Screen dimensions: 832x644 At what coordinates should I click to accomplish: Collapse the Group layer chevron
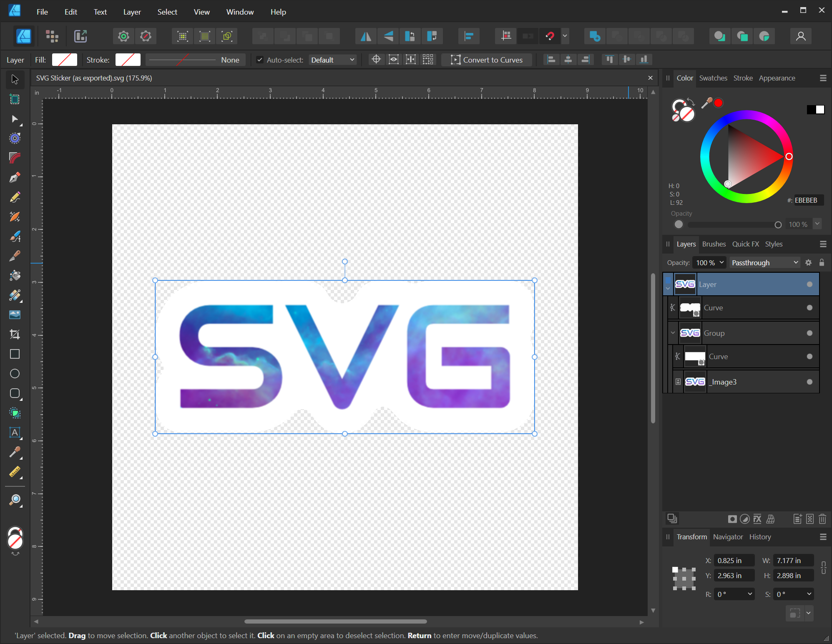672,333
